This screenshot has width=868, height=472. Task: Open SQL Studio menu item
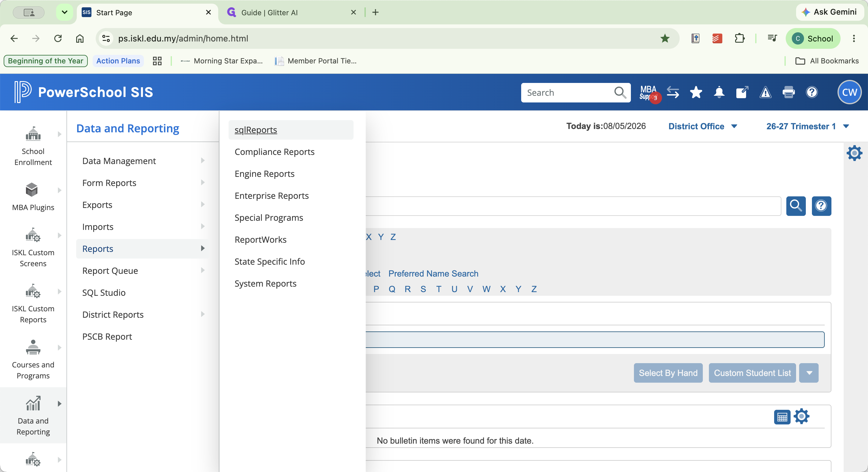[x=104, y=292]
